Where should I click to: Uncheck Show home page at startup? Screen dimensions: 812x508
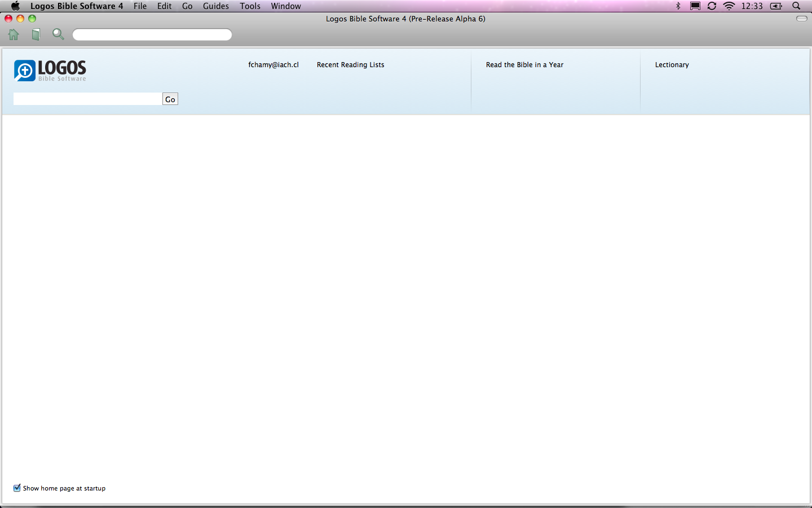[x=17, y=488]
